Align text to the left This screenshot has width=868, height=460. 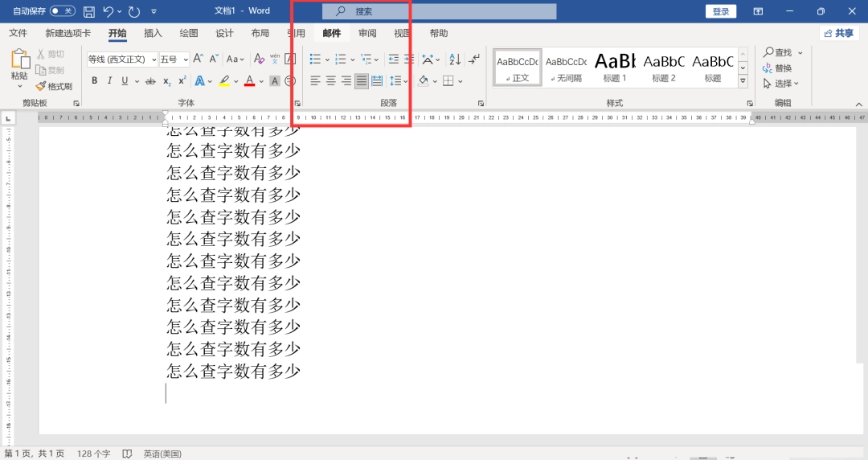315,81
